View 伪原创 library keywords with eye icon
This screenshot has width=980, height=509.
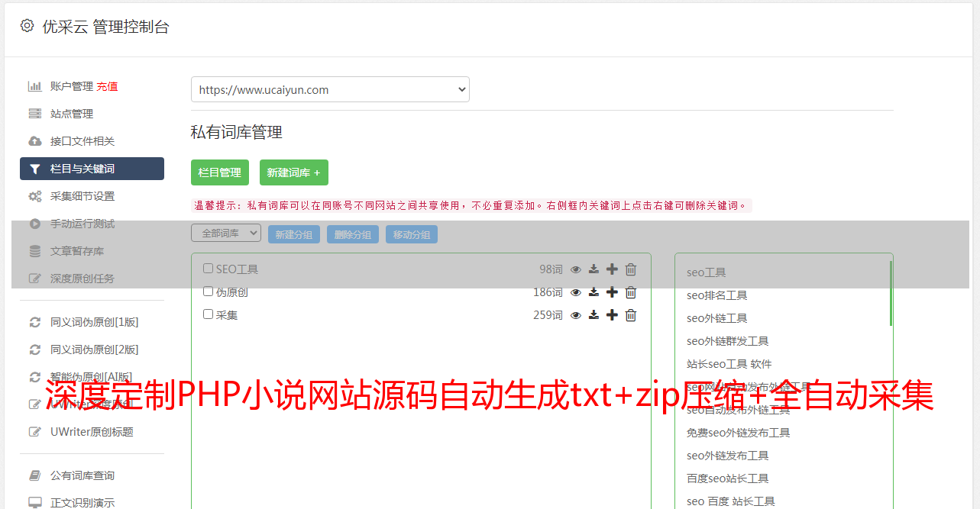coord(576,292)
